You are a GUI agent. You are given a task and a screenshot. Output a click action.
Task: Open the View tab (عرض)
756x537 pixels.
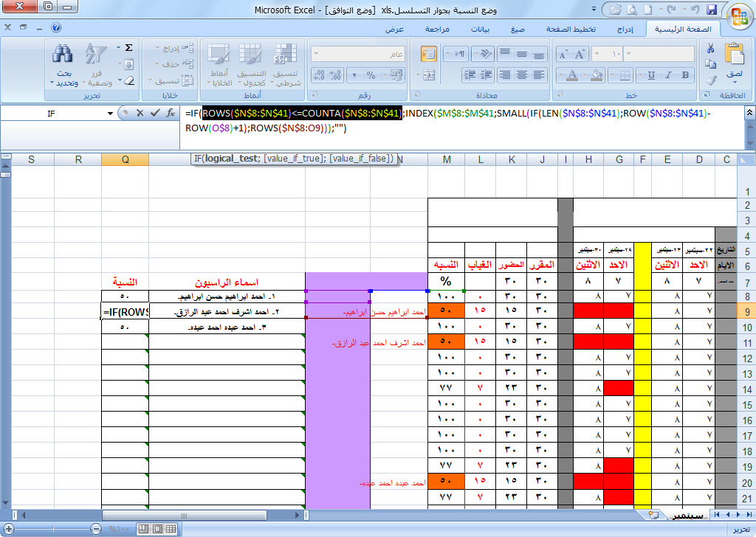(394, 30)
